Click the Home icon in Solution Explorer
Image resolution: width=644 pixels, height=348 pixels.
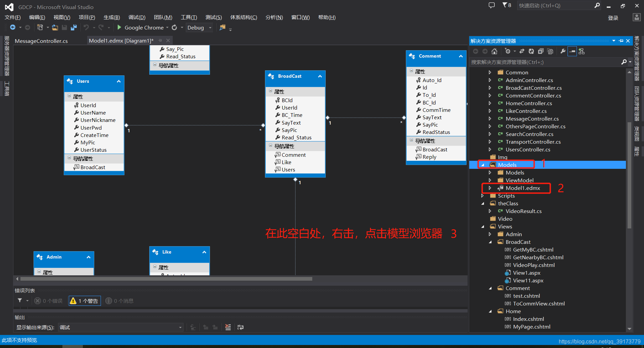(494, 51)
